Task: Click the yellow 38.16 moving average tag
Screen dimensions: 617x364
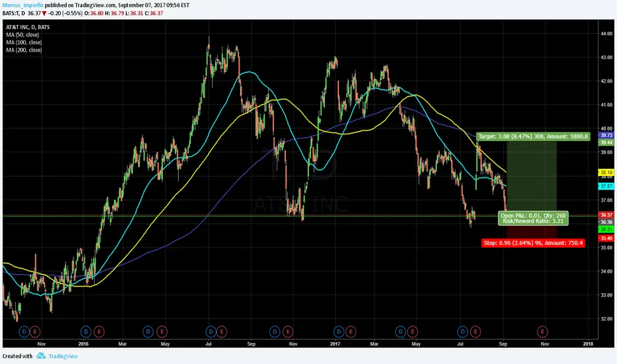Action: click(x=606, y=172)
